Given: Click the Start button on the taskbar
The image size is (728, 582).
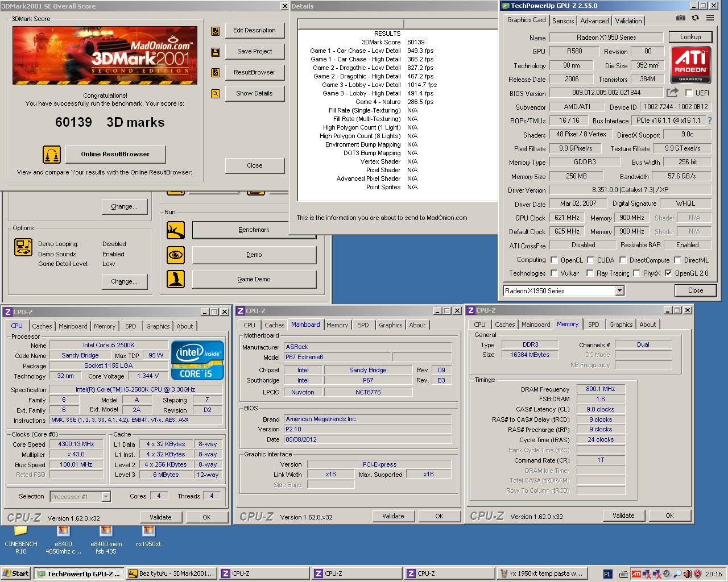Looking at the screenshot, I should pyautogui.click(x=16, y=573).
